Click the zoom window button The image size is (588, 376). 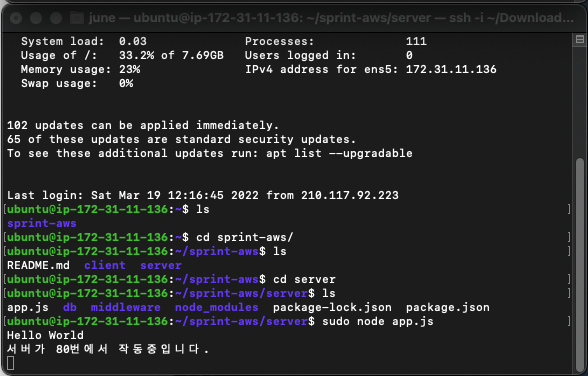point(56,18)
